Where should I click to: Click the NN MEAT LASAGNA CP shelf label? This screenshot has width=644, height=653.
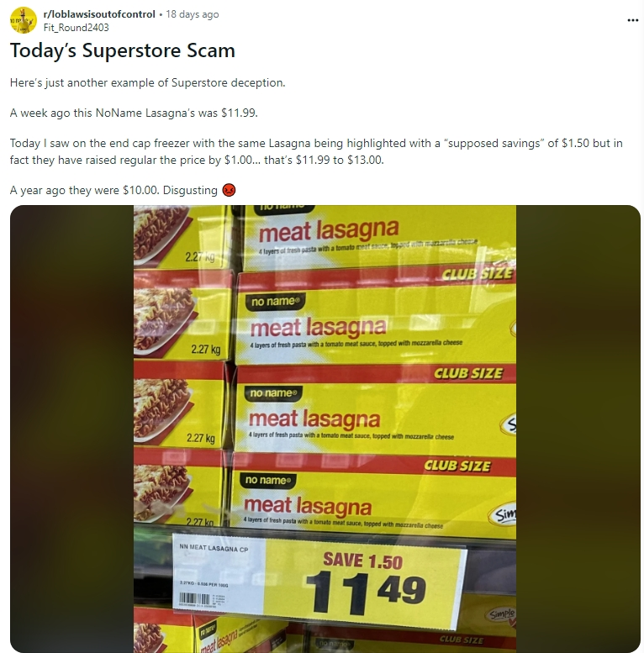point(214,549)
